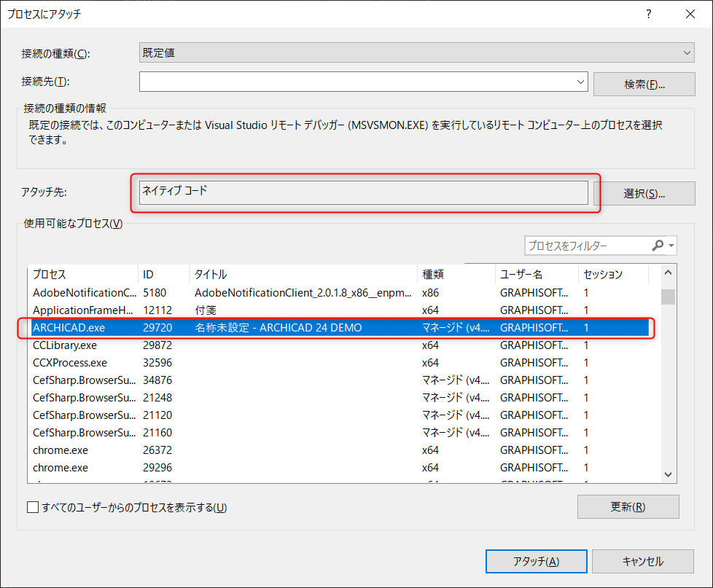Select CefSharp process with ID 34876

(339, 380)
